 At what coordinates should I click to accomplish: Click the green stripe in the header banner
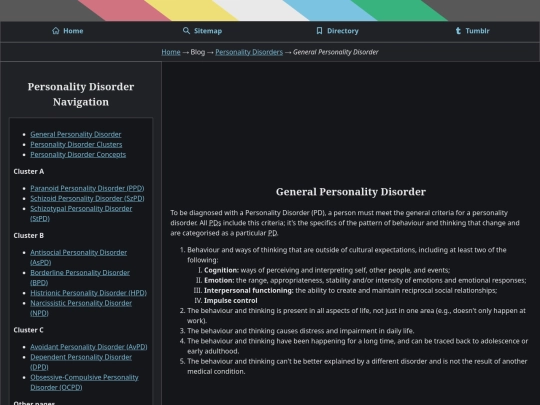(399, 10)
